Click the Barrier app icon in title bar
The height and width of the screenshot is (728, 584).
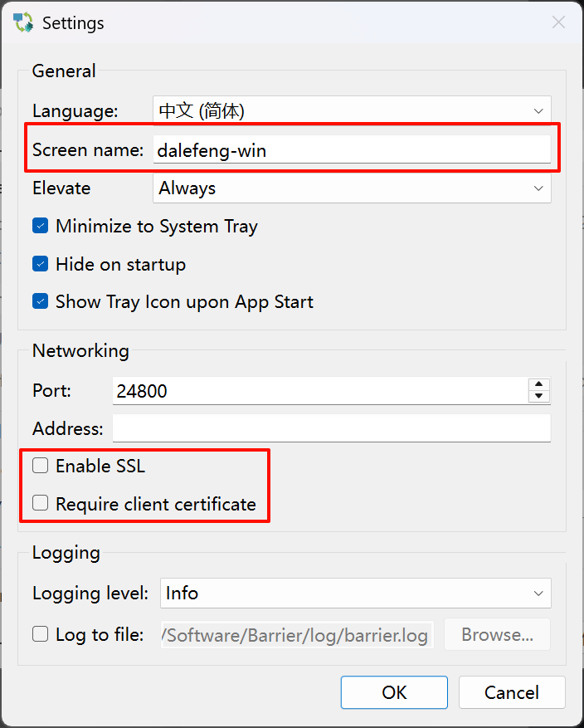click(x=23, y=22)
